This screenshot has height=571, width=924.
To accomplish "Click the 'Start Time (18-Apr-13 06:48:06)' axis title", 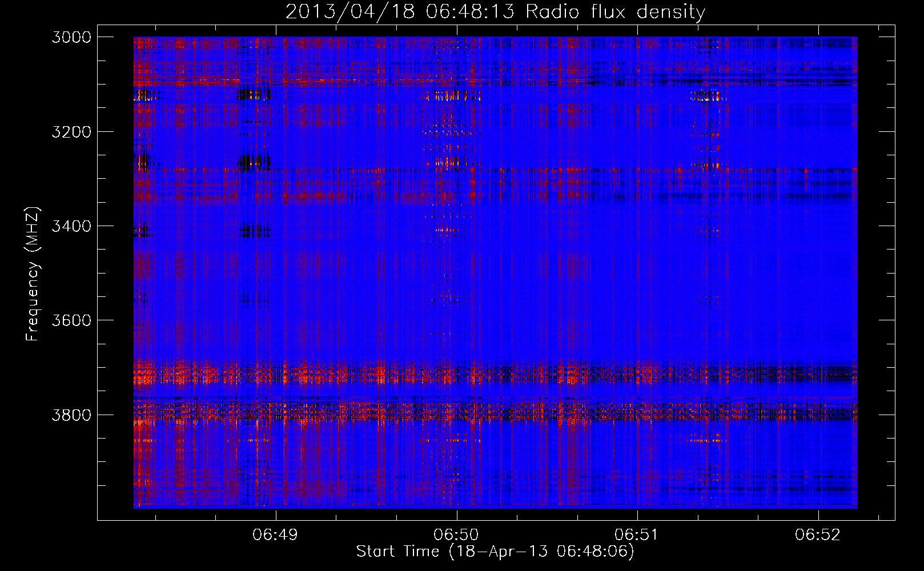I will point(496,552).
